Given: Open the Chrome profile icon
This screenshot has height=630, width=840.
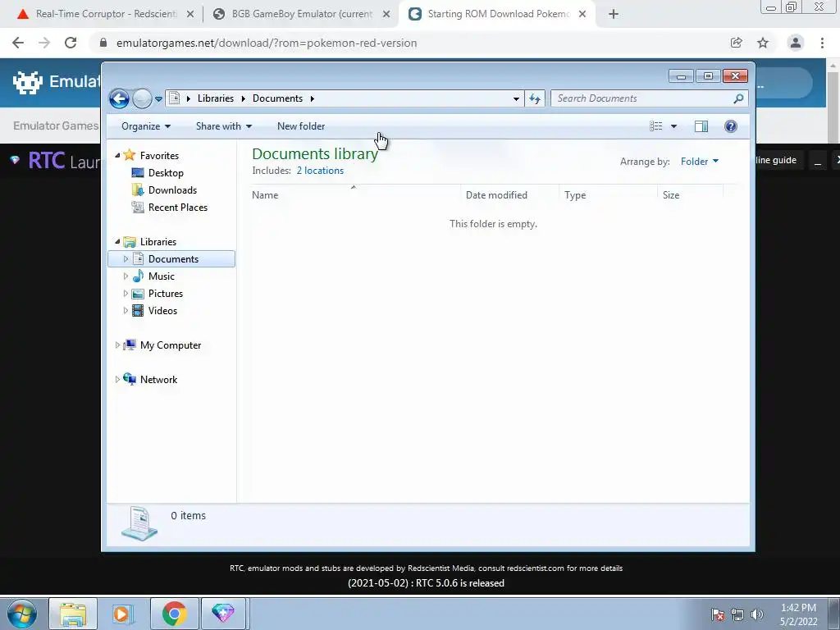Looking at the screenshot, I should (796, 43).
